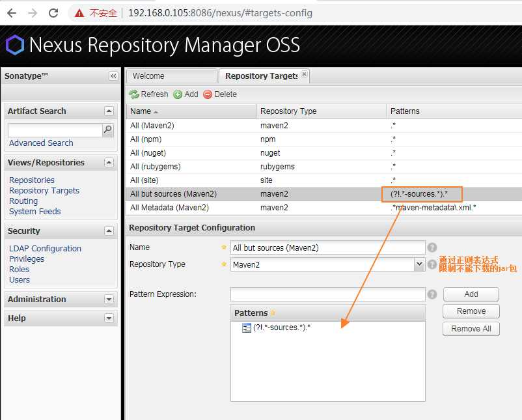Open the Repository Type dropdown

419,264
